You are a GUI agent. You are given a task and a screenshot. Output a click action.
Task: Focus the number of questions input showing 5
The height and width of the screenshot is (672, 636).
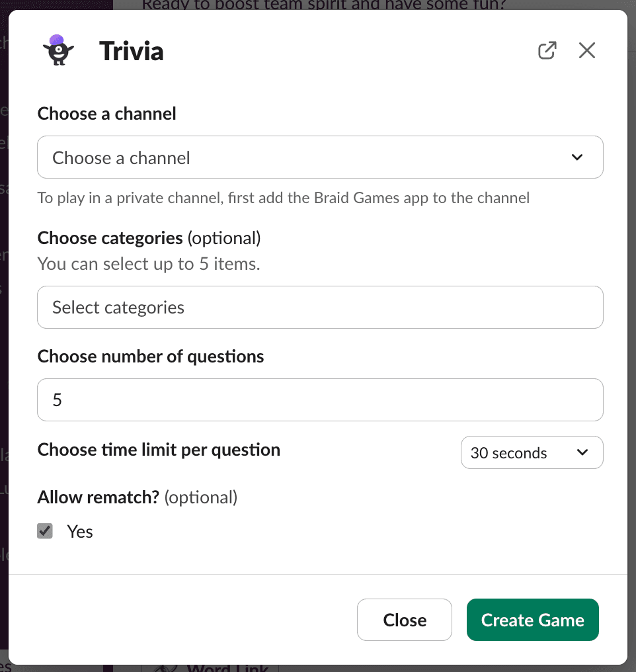pyautogui.click(x=320, y=400)
